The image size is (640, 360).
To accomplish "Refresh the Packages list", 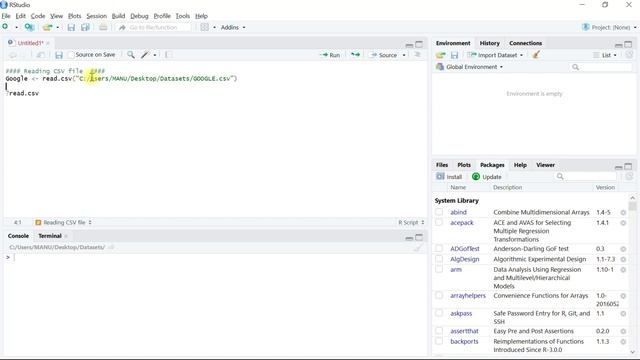I will coord(629,176).
